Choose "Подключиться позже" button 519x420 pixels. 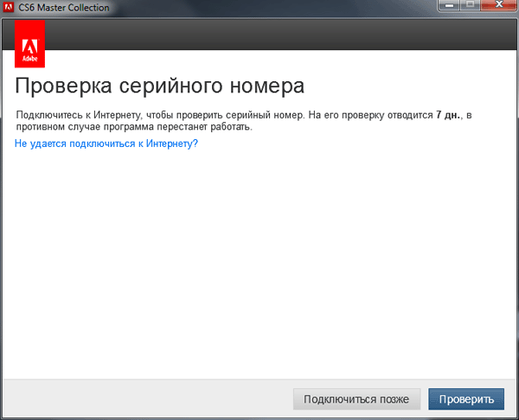coord(356,399)
